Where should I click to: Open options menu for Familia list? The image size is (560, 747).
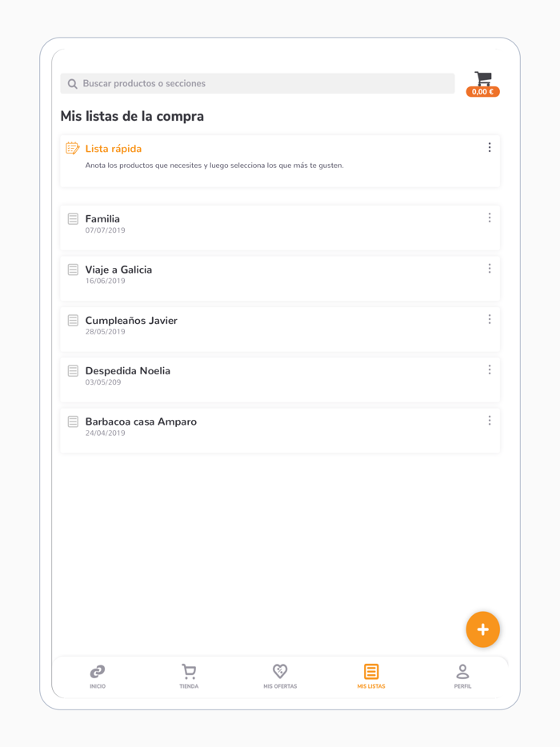click(x=490, y=218)
